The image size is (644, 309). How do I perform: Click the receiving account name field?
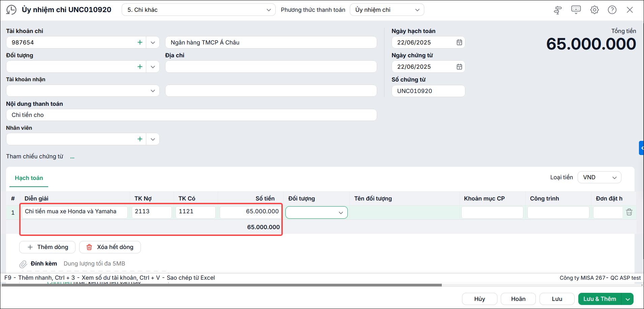coord(271,91)
